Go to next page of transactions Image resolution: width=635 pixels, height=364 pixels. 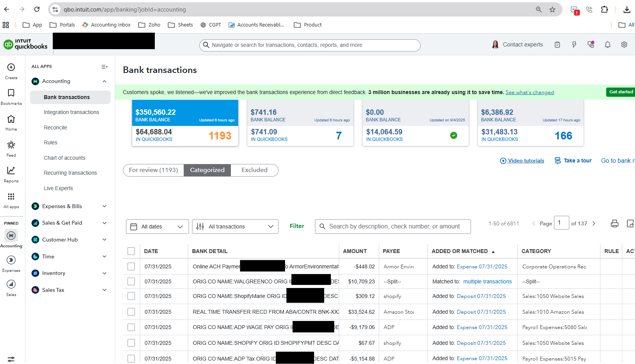tap(594, 223)
